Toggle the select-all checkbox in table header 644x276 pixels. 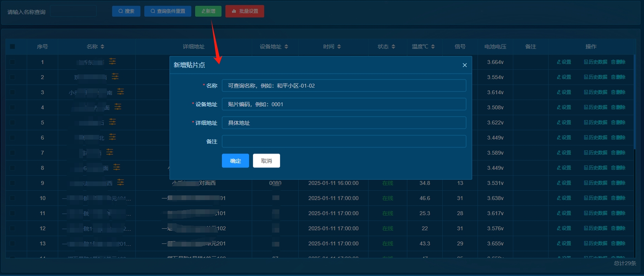tap(12, 47)
